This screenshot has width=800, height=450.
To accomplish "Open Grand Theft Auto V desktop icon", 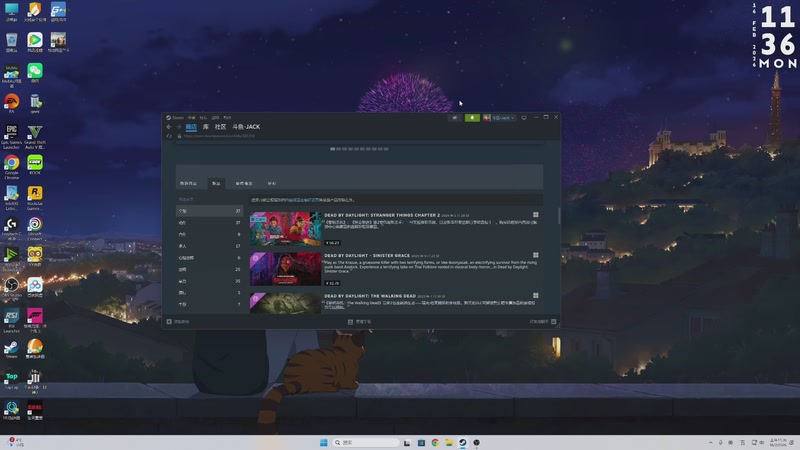I will point(35,137).
